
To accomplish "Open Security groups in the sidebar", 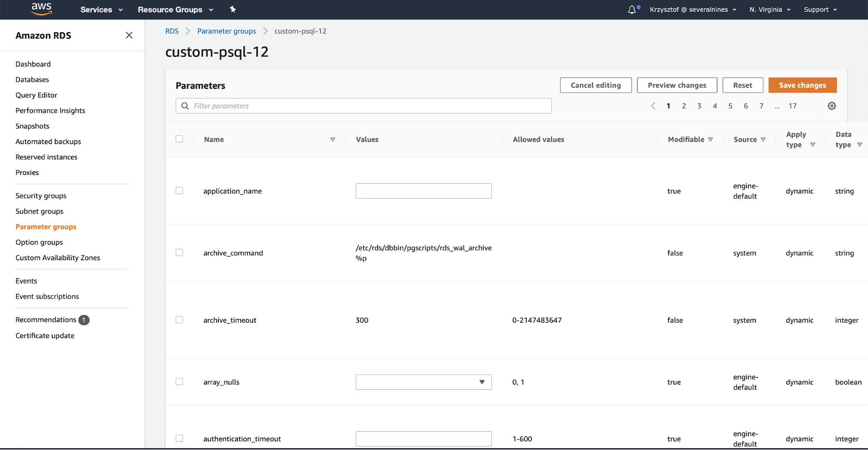I will coord(41,196).
